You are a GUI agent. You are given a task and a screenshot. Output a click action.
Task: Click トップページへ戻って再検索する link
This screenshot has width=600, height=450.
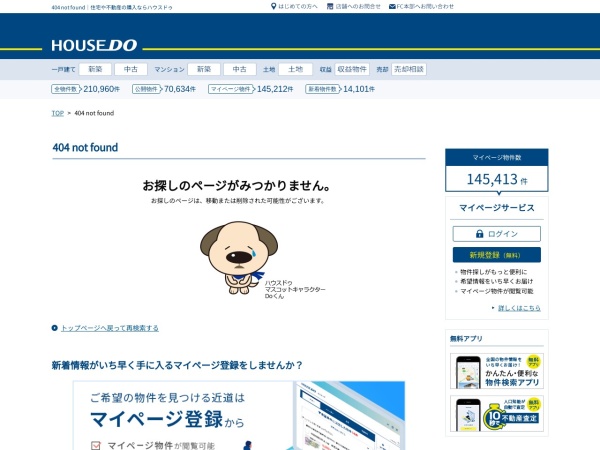(x=110, y=328)
